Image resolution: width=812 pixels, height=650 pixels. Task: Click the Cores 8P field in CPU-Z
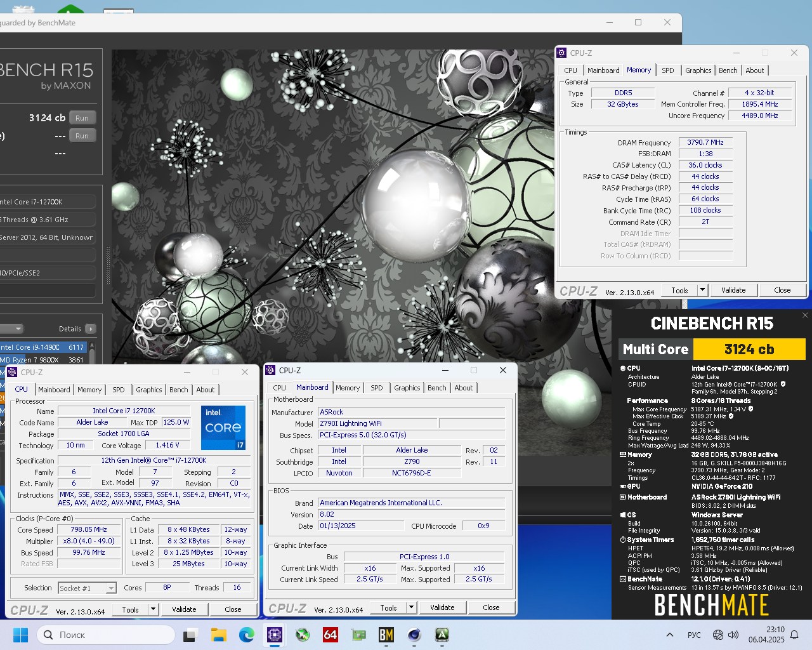click(167, 587)
